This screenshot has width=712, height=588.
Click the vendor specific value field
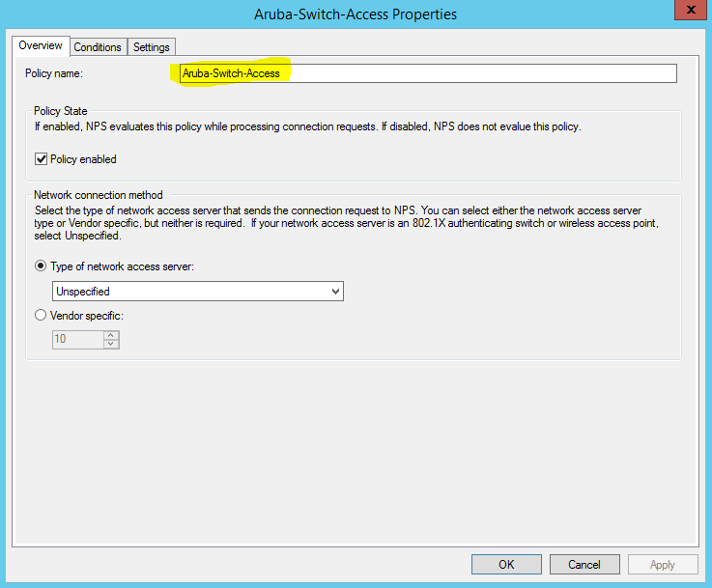pyautogui.click(x=78, y=339)
